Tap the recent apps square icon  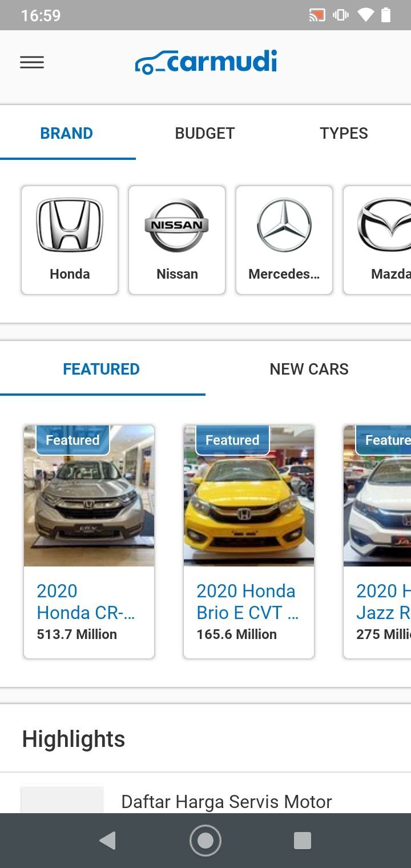coord(303,841)
